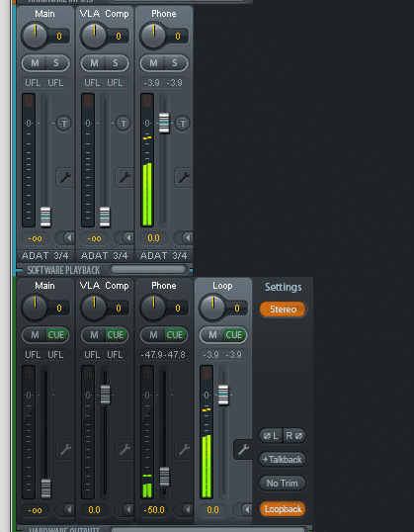This screenshot has height=532, width=414.
Task: Click the pan value 0 on Loop channel
Action: (237, 309)
